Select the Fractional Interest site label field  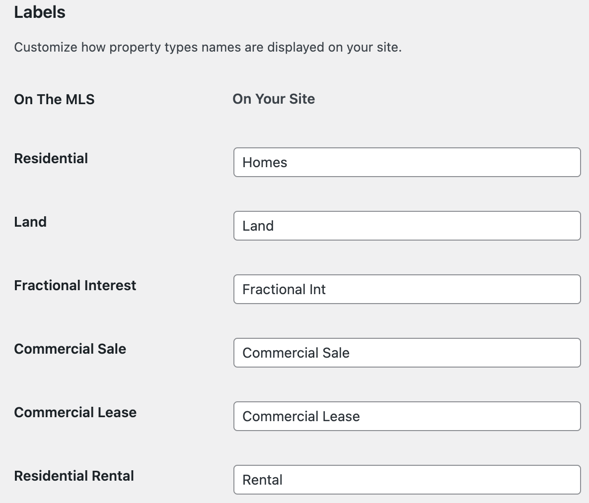pos(407,289)
